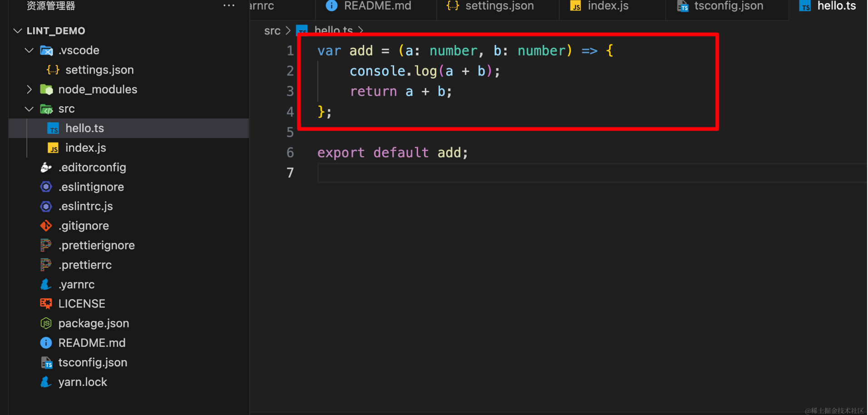Open the explorer more actions ellipsis menu

pos(229,6)
